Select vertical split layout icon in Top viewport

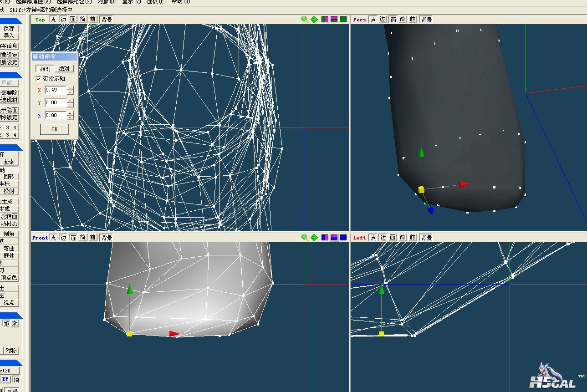(x=325, y=20)
